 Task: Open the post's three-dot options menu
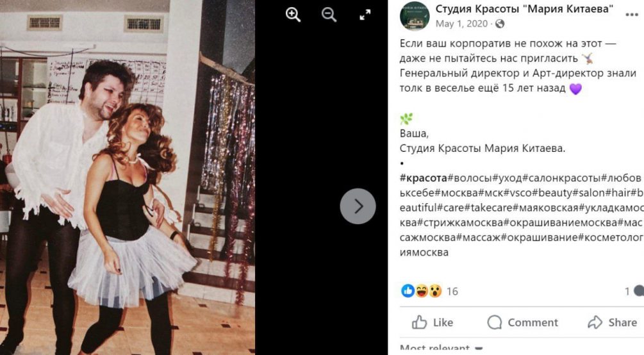click(x=632, y=15)
